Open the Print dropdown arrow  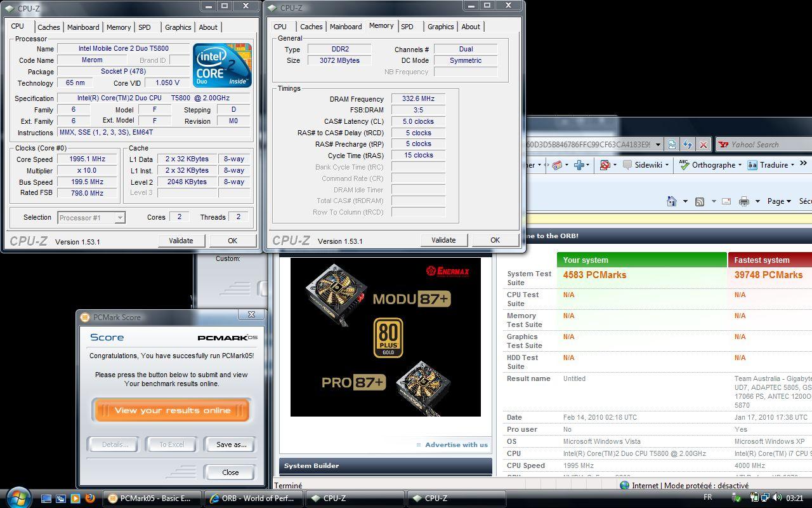pyautogui.click(x=757, y=202)
